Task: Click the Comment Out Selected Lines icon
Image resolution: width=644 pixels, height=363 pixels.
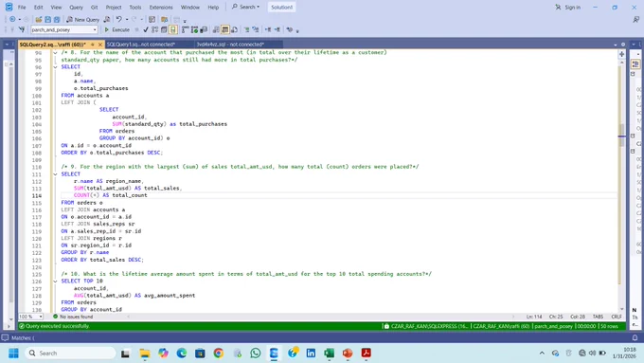Action: click(x=246, y=29)
